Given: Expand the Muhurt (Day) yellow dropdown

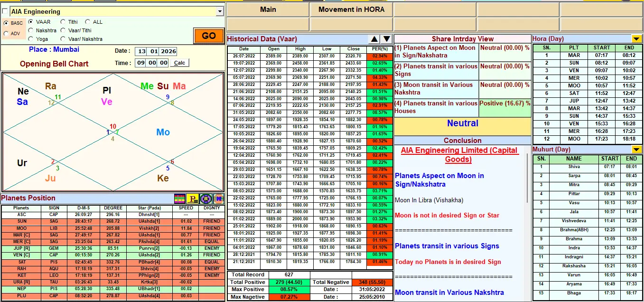Looking at the screenshot, I should coord(636,150).
